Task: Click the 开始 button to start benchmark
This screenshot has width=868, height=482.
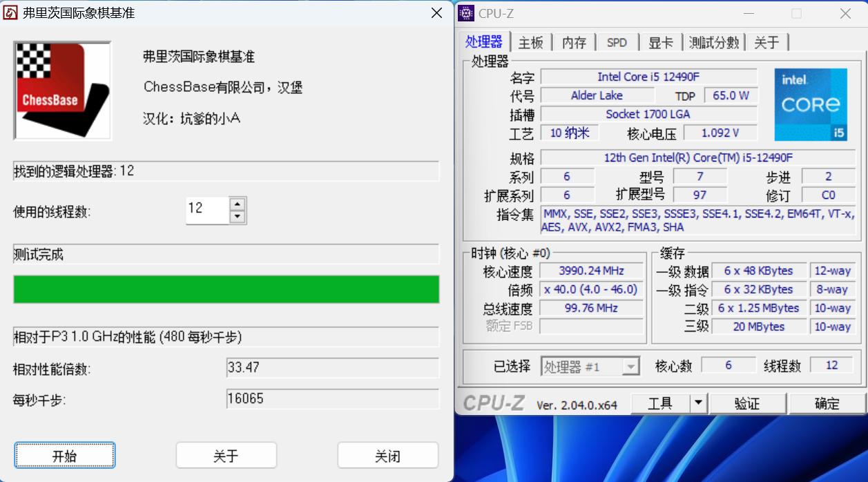Action: (x=64, y=455)
